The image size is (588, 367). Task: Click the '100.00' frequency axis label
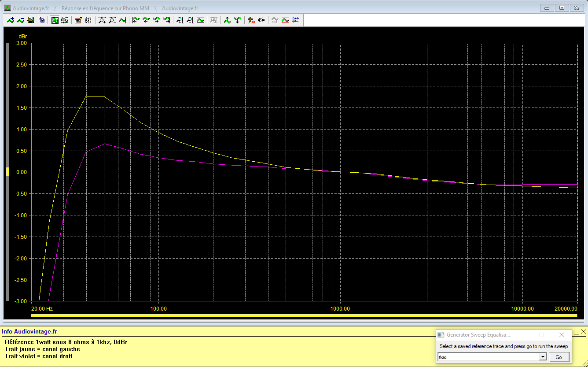point(158,309)
